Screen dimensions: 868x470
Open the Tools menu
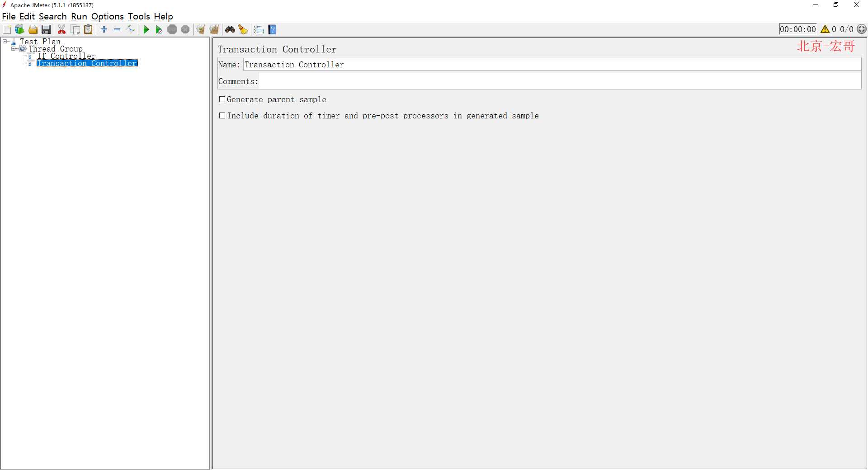click(138, 16)
